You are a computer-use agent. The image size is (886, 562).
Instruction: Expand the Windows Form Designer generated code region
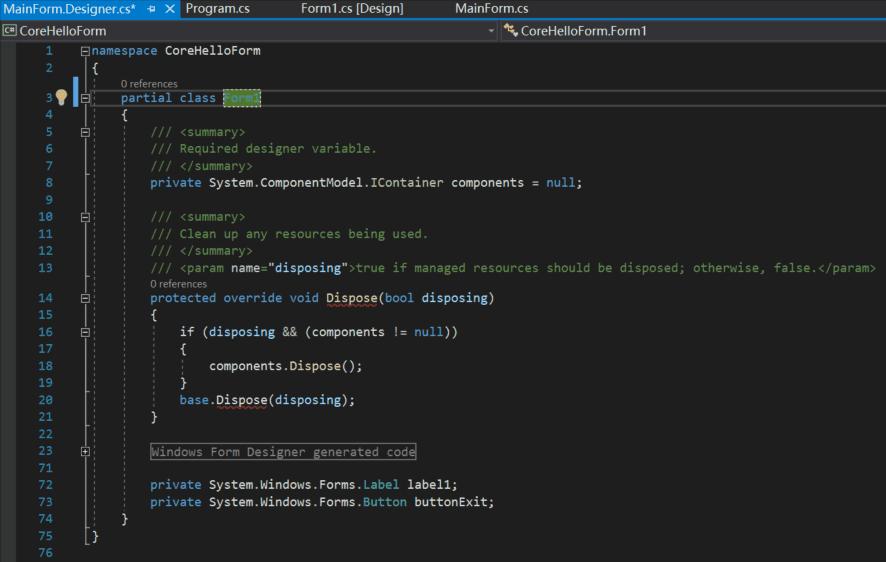tap(85, 451)
